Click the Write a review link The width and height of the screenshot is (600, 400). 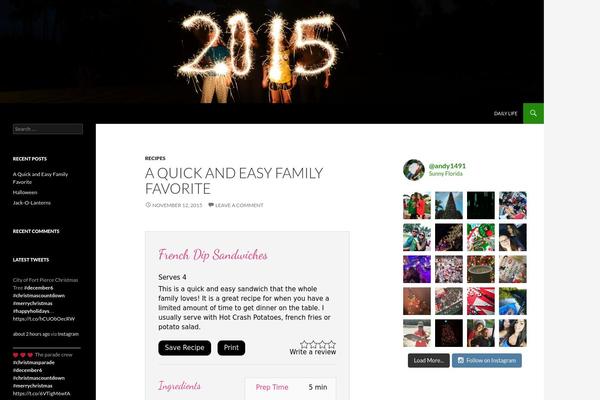click(313, 352)
